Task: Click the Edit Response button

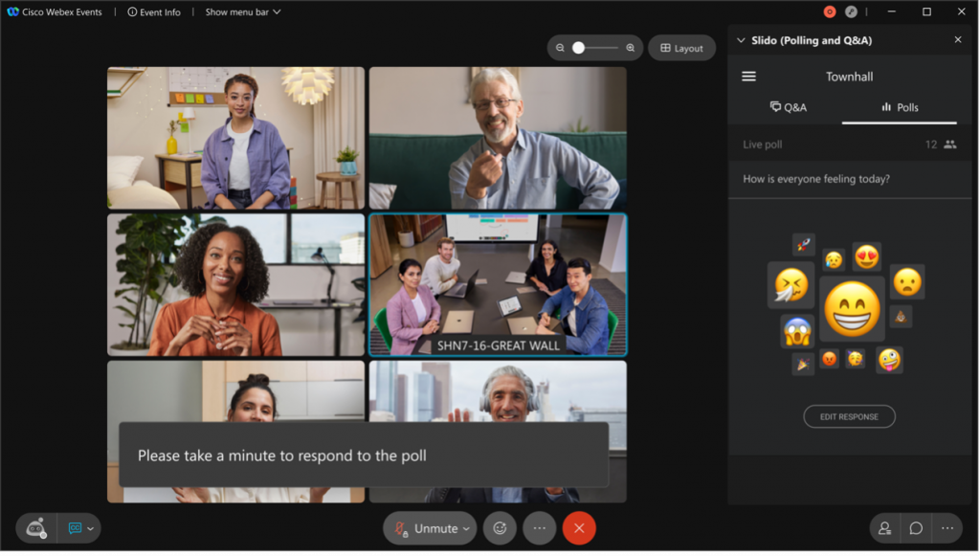Action: (849, 416)
